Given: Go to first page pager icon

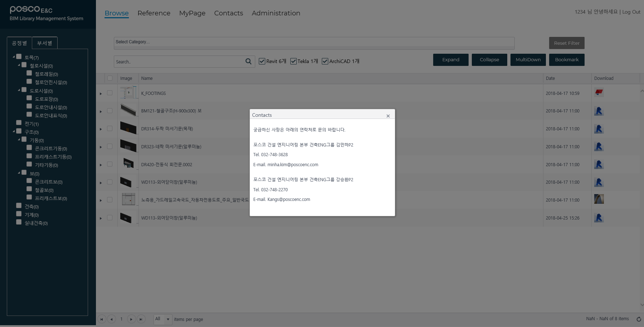Looking at the screenshot, I should pyautogui.click(x=102, y=319).
